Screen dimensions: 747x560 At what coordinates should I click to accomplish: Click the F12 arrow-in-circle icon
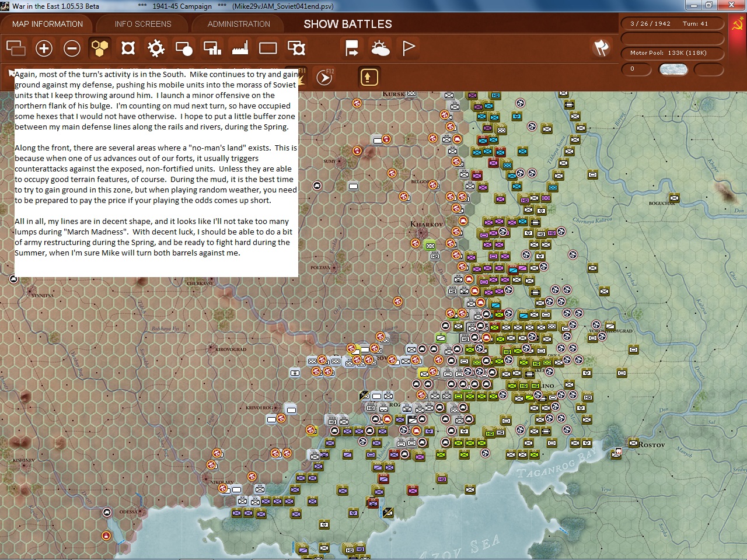324,77
